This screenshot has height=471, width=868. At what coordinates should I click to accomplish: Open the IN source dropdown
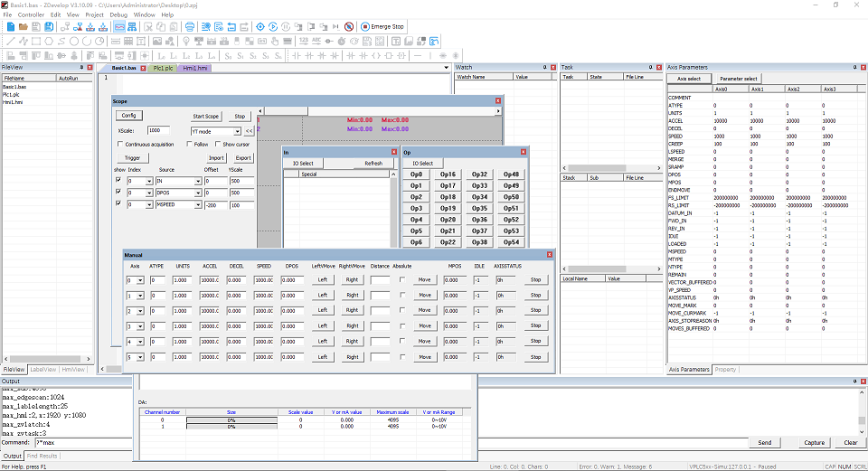coord(198,181)
